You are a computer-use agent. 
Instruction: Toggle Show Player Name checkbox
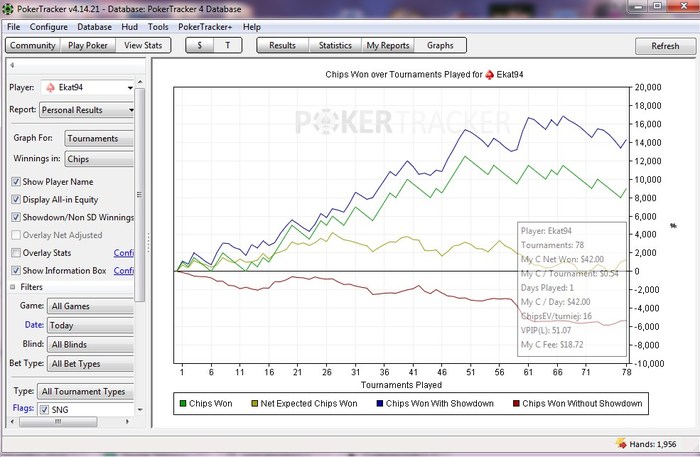(16, 182)
